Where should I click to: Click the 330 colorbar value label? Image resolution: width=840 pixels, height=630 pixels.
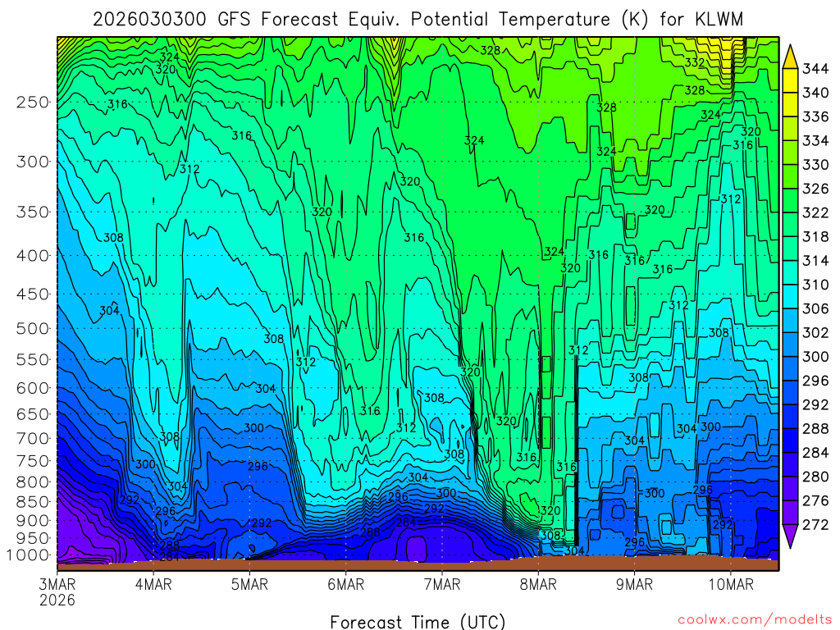coord(815,164)
